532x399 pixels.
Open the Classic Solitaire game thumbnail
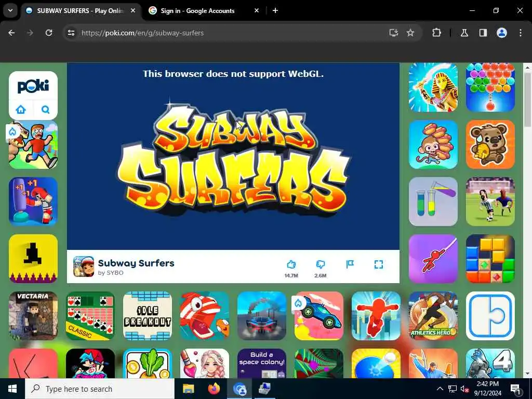[x=90, y=316]
